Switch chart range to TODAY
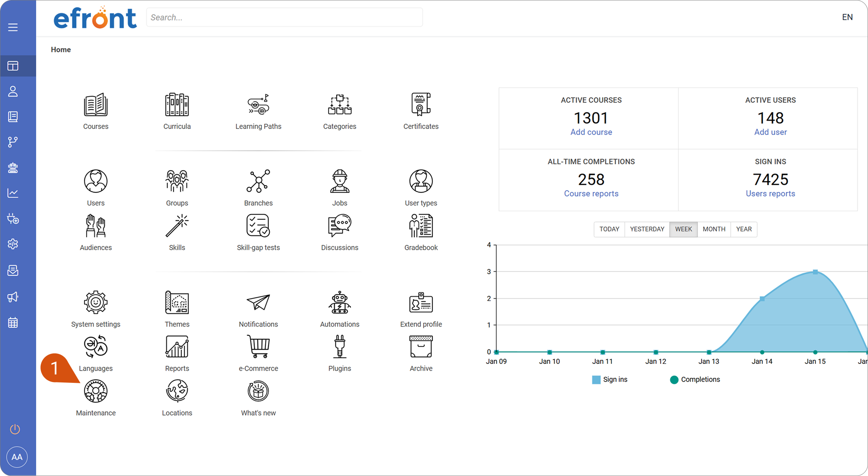Screen dimensions: 868x476 pos(609,229)
